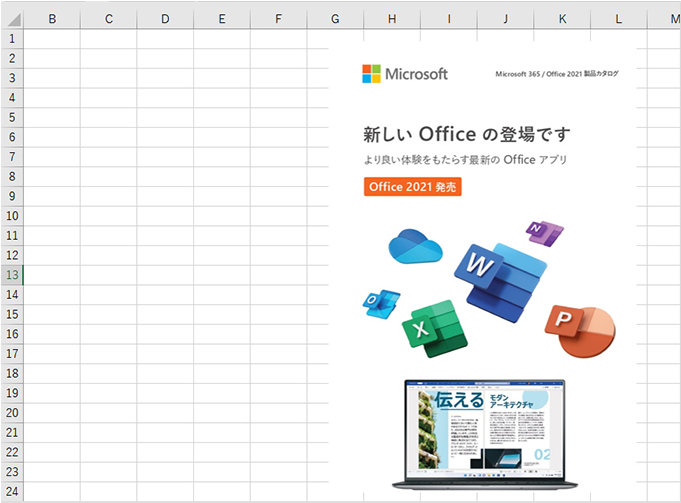Click the Select All corner triangle
The width and height of the screenshot is (681, 503).
click(14, 20)
